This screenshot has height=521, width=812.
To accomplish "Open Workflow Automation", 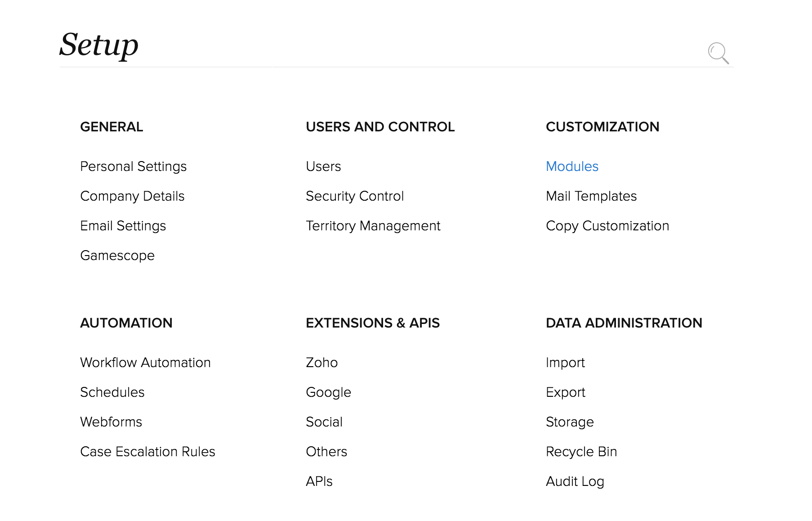I will 145,363.
